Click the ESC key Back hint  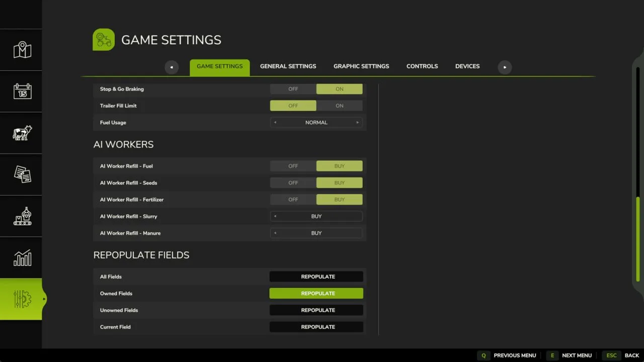click(622, 355)
